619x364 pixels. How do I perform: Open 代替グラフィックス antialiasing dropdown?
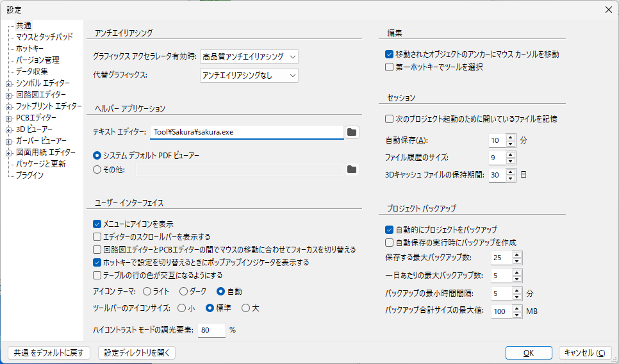point(249,76)
